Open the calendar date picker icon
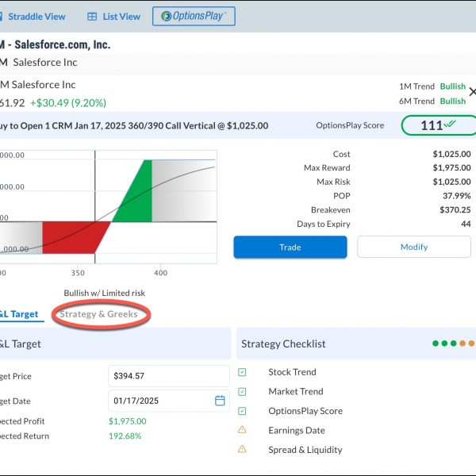The width and height of the screenshot is (476, 476). tap(220, 401)
